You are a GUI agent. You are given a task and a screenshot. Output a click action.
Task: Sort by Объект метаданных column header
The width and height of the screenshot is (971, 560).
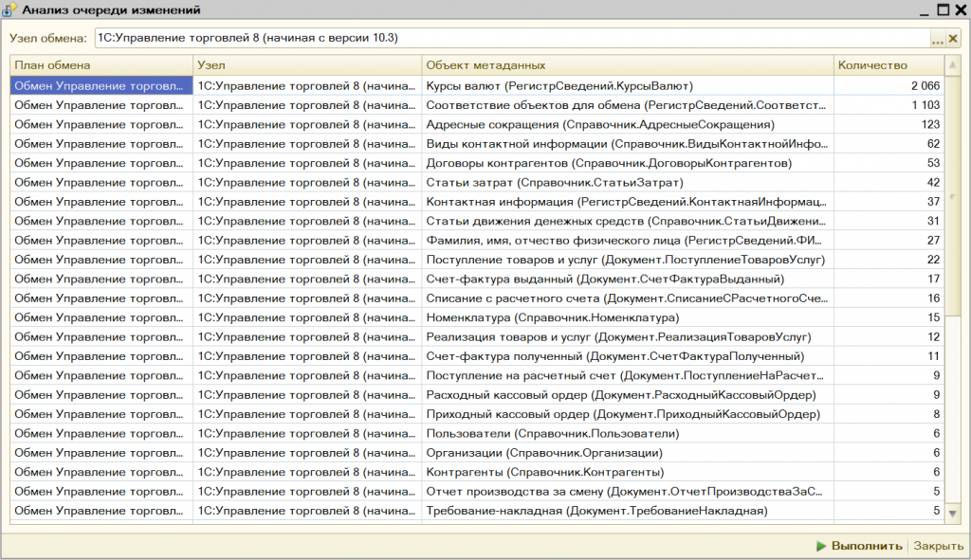click(628, 65)
